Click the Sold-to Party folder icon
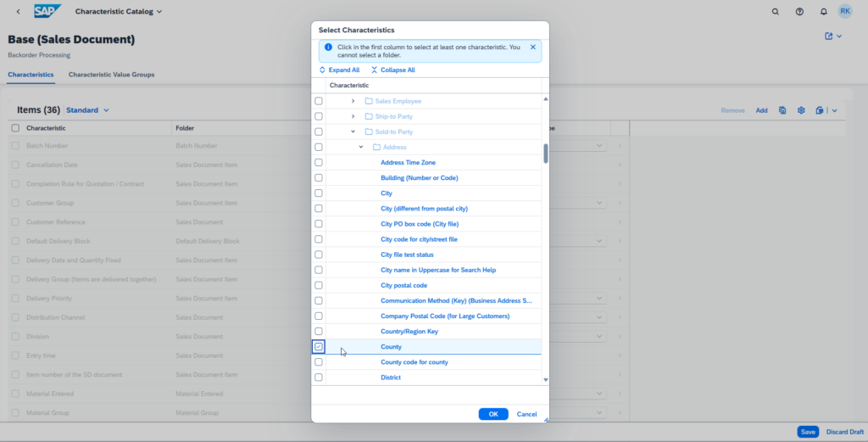This screenshot has width=868, height=442. pyautogui.click(x=369, y=131)
